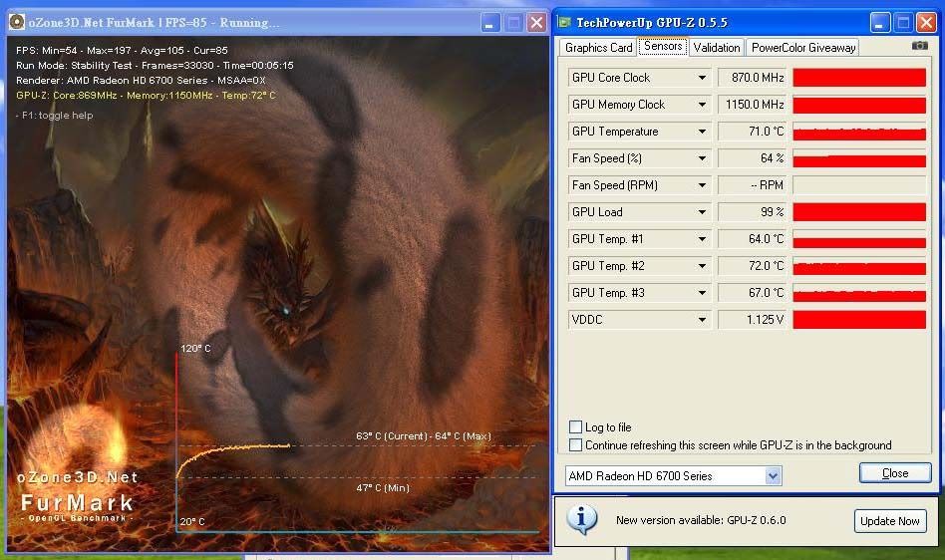Switch to the Graphics Card tab
945x560 pixels.
(x=598, y=48)
